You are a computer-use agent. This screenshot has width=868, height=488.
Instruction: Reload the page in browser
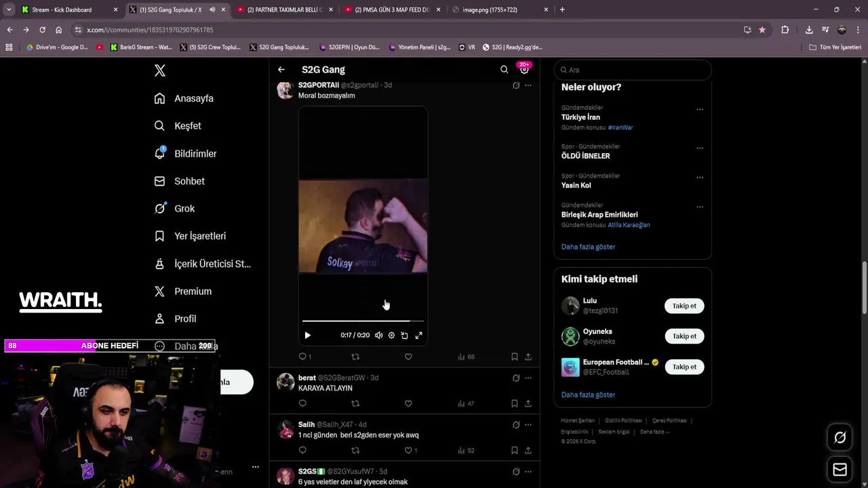[42, 30]
